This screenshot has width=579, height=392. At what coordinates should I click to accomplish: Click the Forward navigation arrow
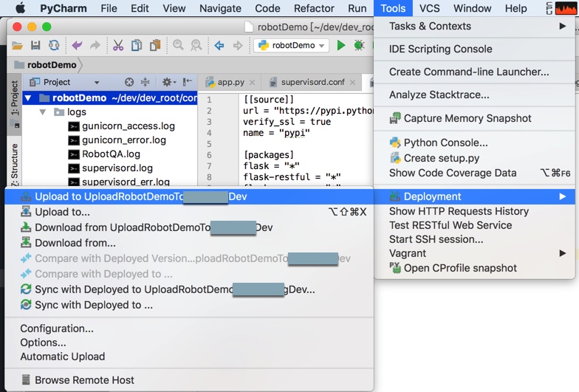coord(238,46)
